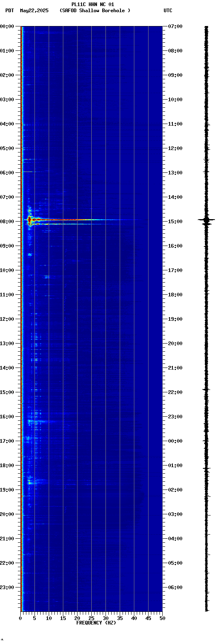This screenshot has width=224, height=644.
Task: Click the SAFOD Shallow Borehole label
Action: [95, 11]
